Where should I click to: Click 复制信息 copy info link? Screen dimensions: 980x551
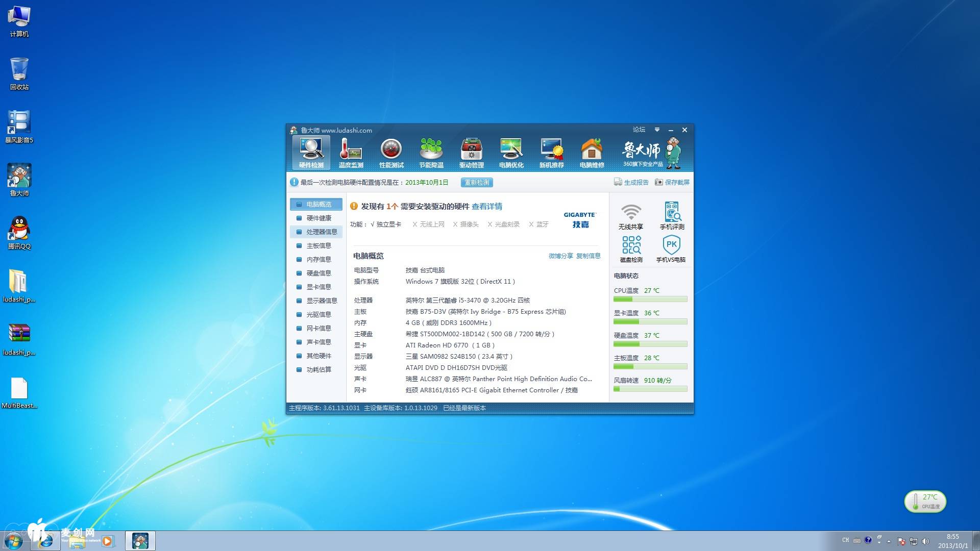point(588,256)
